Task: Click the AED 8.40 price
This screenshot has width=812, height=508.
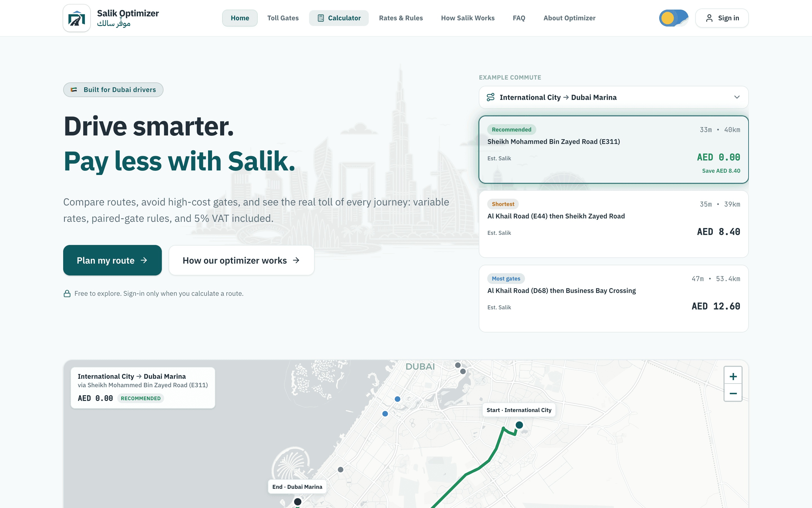Action: (718, 232)
